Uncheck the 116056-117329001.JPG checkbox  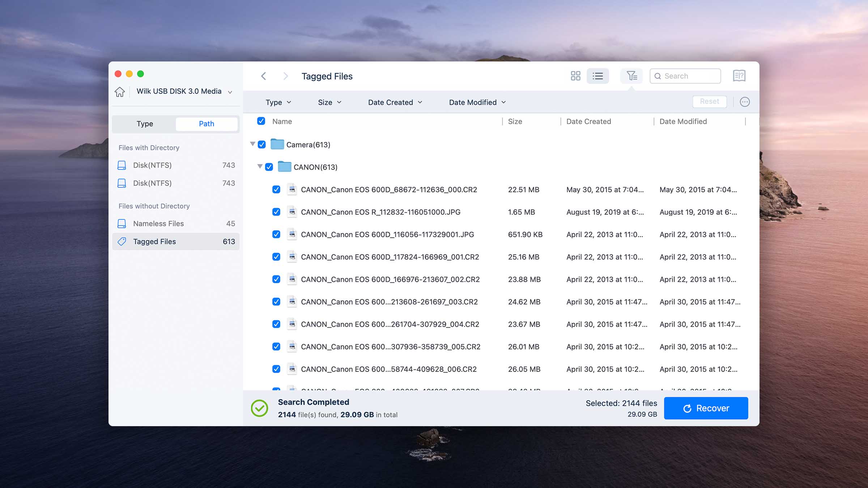(276, 234)
